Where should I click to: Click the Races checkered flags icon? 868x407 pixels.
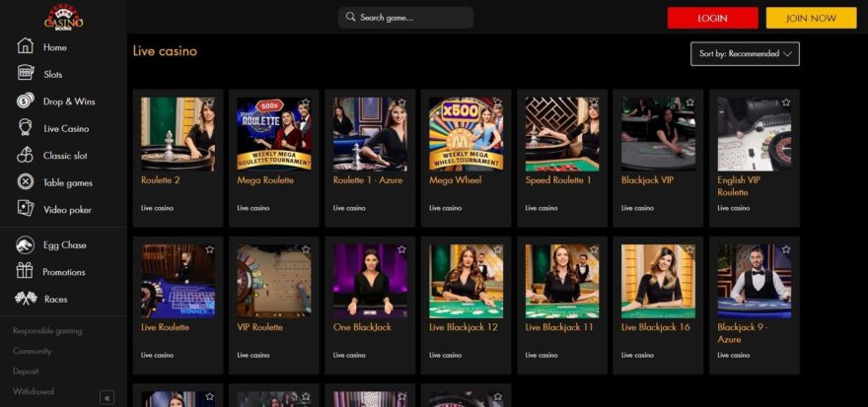point(25,298)
